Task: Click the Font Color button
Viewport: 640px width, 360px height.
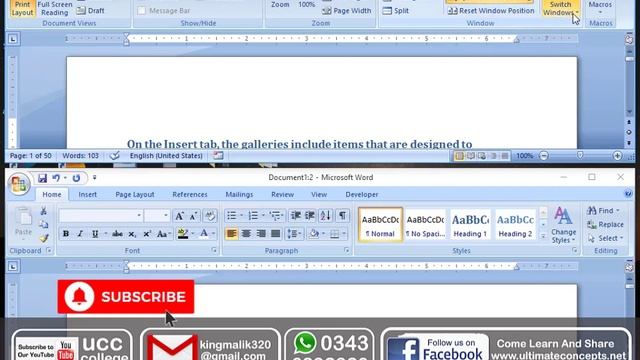Action: [x=204, y=234]
